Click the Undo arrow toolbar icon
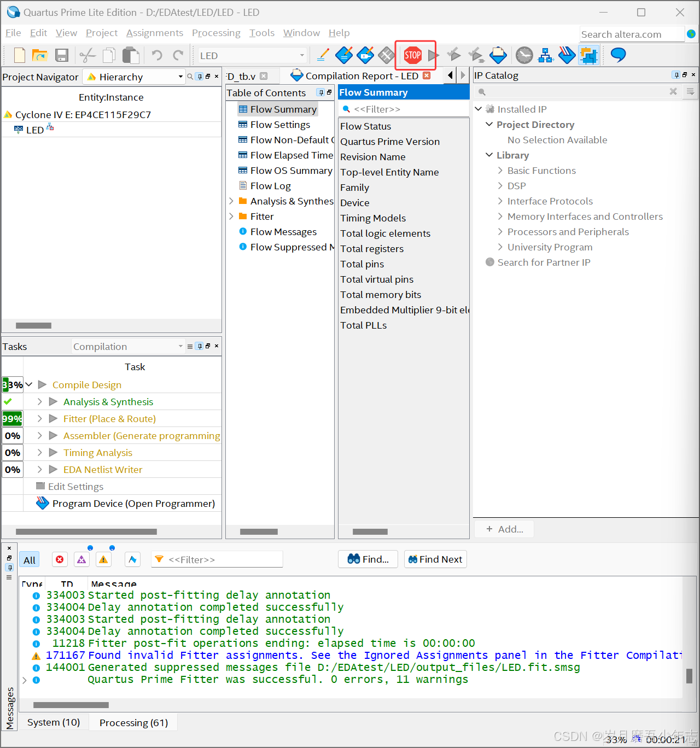 (157, 55)
